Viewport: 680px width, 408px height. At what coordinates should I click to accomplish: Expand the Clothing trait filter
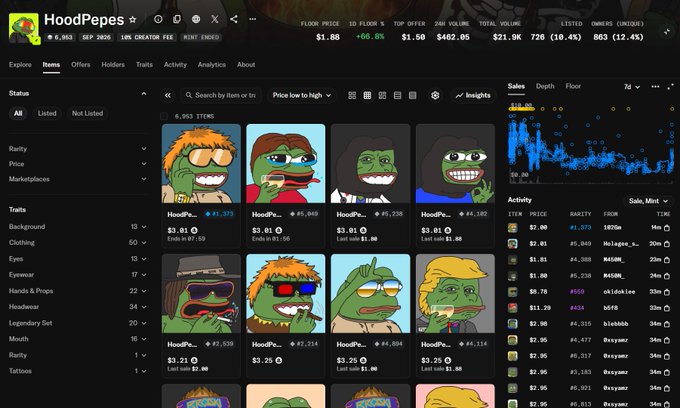pos(78,243)
